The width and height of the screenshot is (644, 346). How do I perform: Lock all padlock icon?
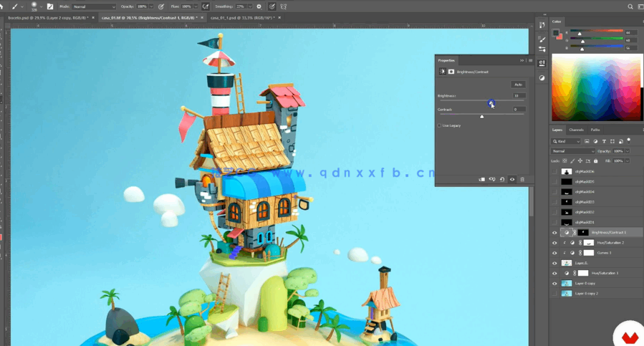[x=595, y=161]
